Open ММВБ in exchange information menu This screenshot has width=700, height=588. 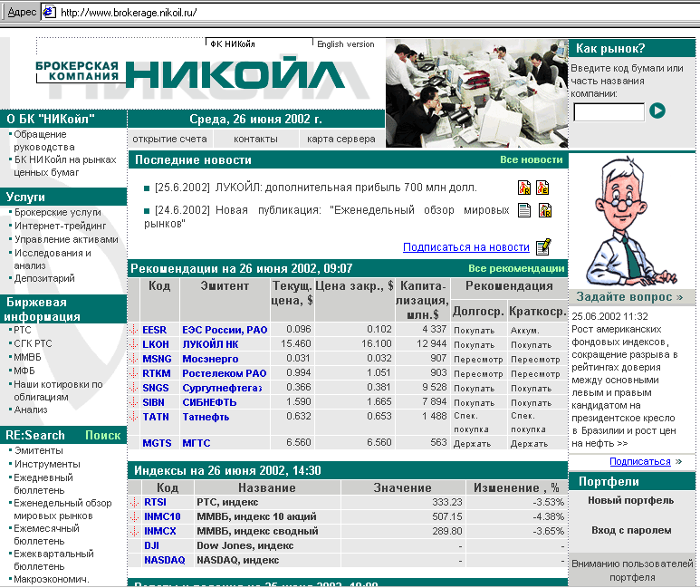click(27, 358)
